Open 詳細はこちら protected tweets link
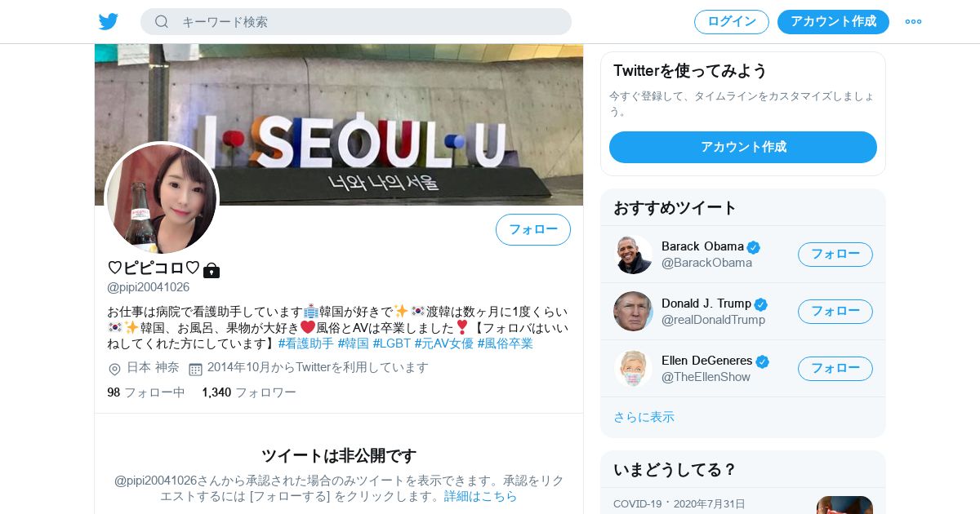This screenshot has width=980, height=514. [x=480, y=496]
